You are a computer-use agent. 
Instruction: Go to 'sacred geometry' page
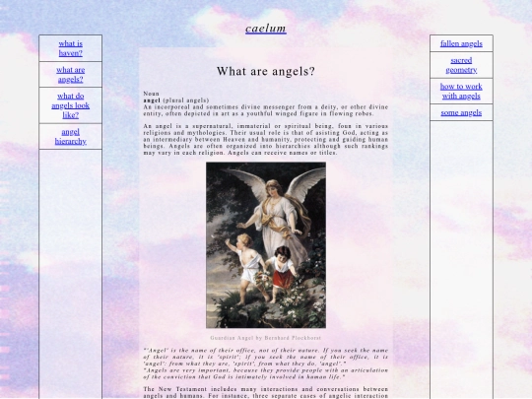461,65
